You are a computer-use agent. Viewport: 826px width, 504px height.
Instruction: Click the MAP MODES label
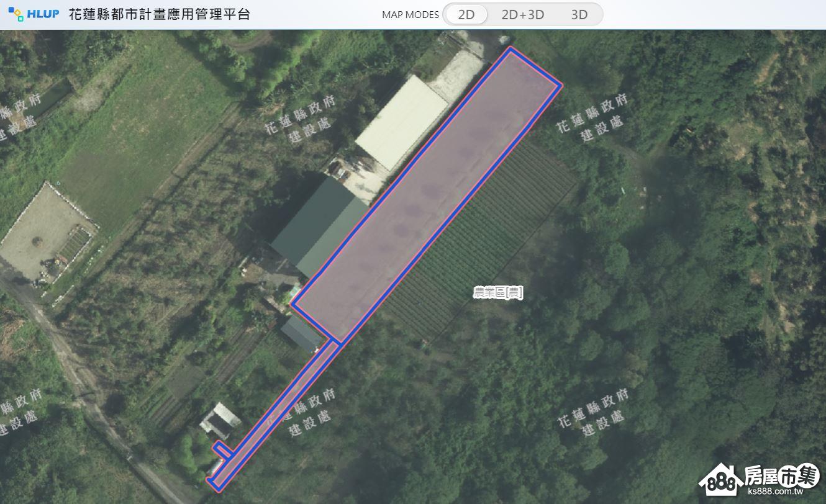click(410, 14)
